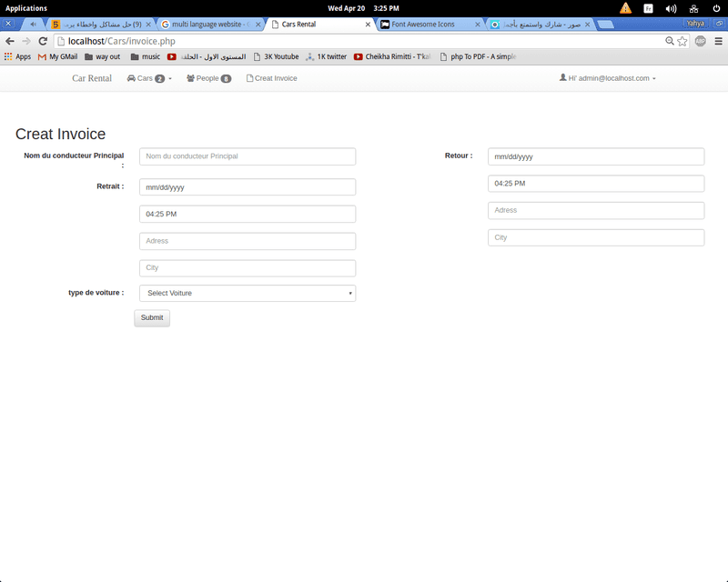The width and height of the screenshot is (728, 582).
Task: Open the Chrome hamburger menu
Action: point(718,41)
